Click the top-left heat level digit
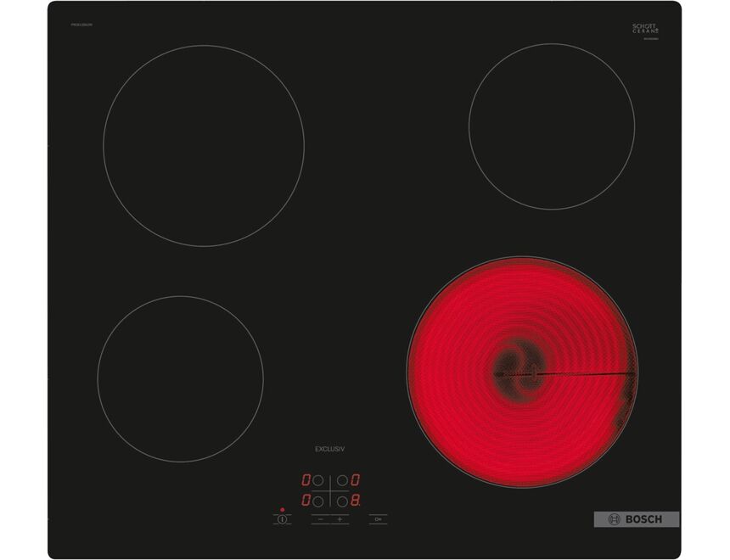The width and height of the screenshot is (730, 560). (x=306, y=480)
